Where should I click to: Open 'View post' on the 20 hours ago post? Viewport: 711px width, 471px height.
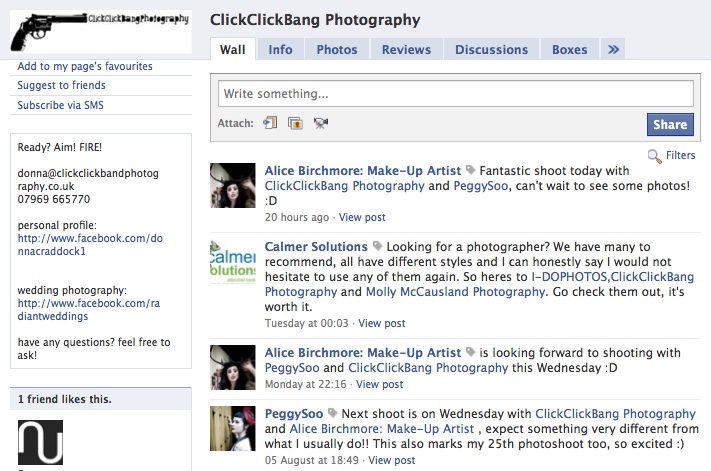click(362, 217)
